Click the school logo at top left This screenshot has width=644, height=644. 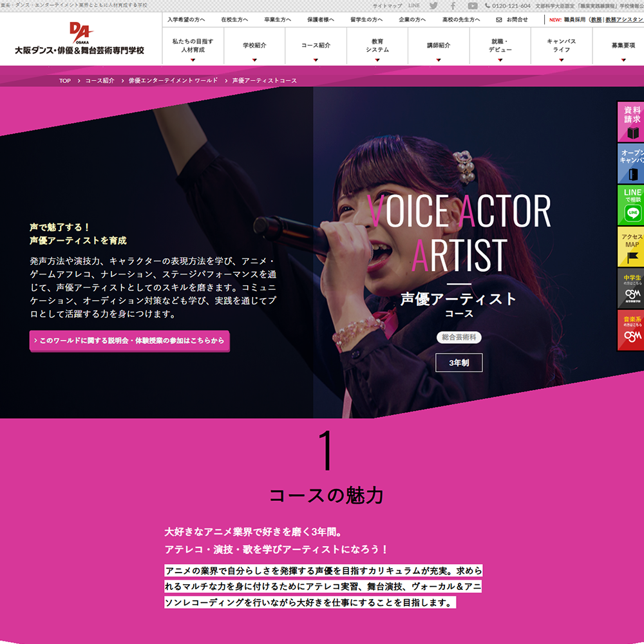pos(80,39)
